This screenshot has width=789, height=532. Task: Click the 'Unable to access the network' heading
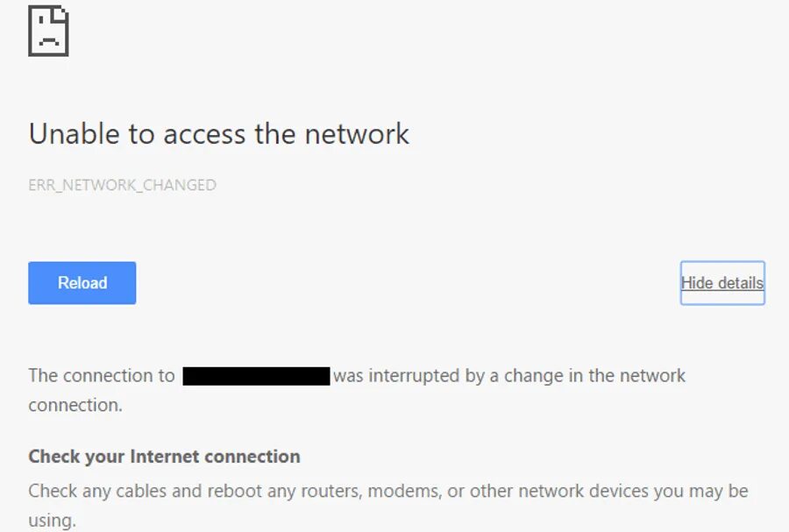(x=219, y=134)
